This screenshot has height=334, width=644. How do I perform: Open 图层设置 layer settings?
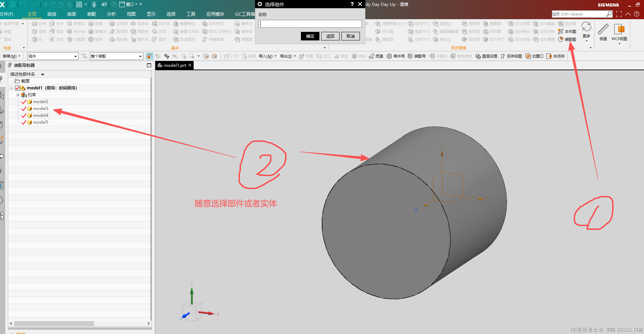486,56
